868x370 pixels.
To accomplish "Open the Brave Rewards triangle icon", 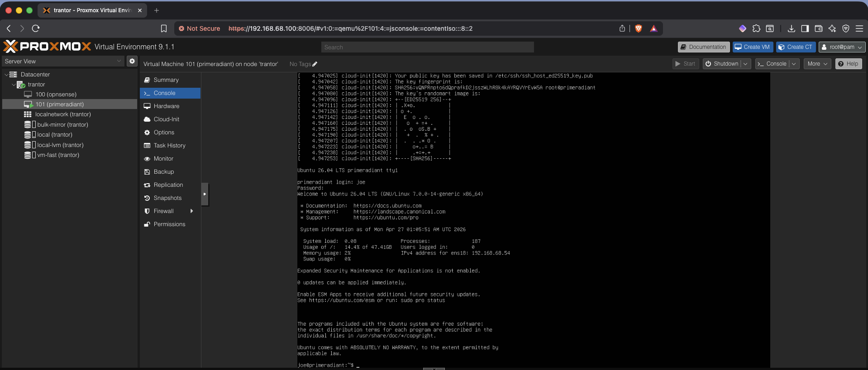I will coord(653,28).
